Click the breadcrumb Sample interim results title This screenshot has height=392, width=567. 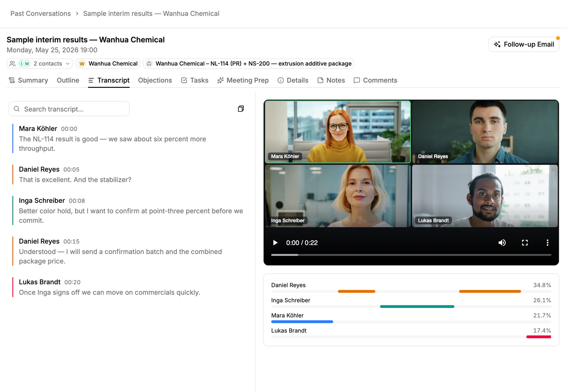(151, 13)
